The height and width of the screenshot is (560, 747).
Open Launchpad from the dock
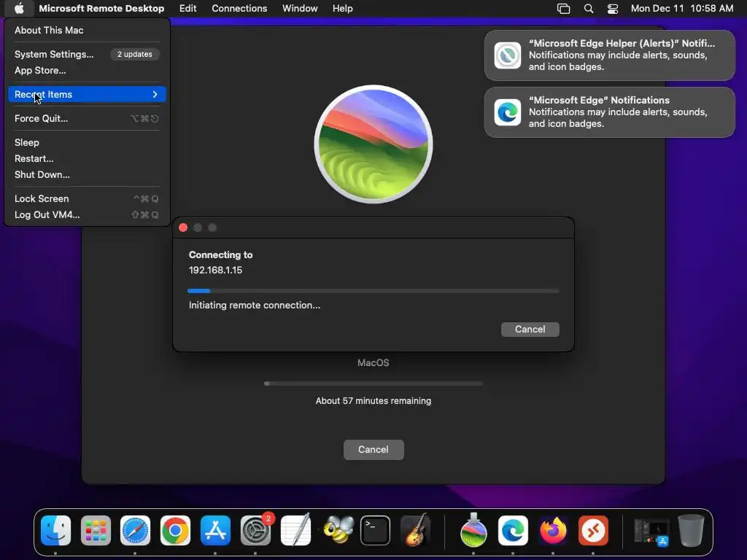tap(96, 531)
